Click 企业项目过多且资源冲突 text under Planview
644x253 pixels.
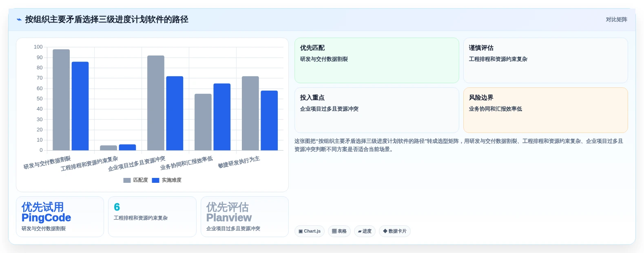point(233,229)
